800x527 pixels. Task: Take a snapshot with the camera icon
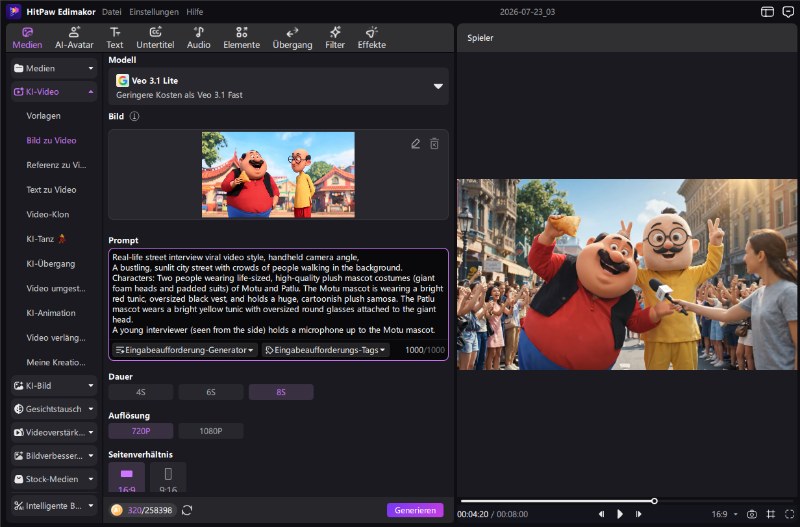click(x=752, y=514)
